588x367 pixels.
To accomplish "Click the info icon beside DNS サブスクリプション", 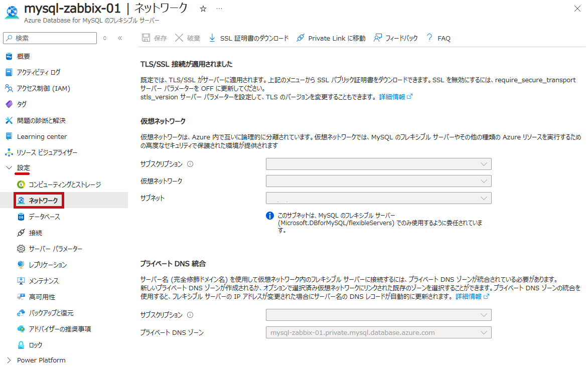I will click(190, 315).
